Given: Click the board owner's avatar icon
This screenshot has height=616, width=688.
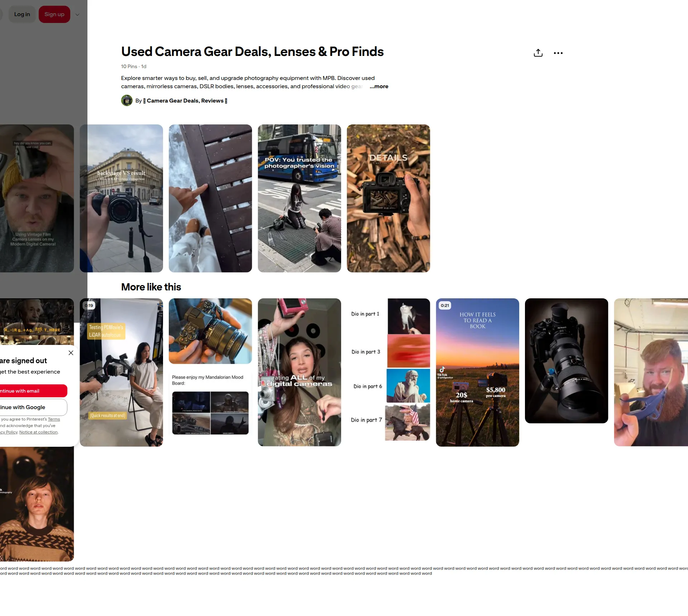Looking at the screenshot, I should pos(127,100).
